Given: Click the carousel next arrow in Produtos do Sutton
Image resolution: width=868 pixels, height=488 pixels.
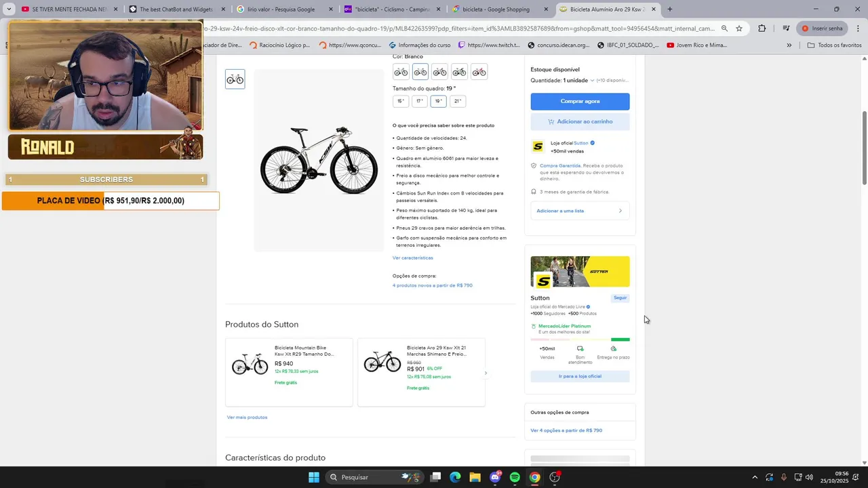Looking at the screenshot, I should click(x=486, y=373).
